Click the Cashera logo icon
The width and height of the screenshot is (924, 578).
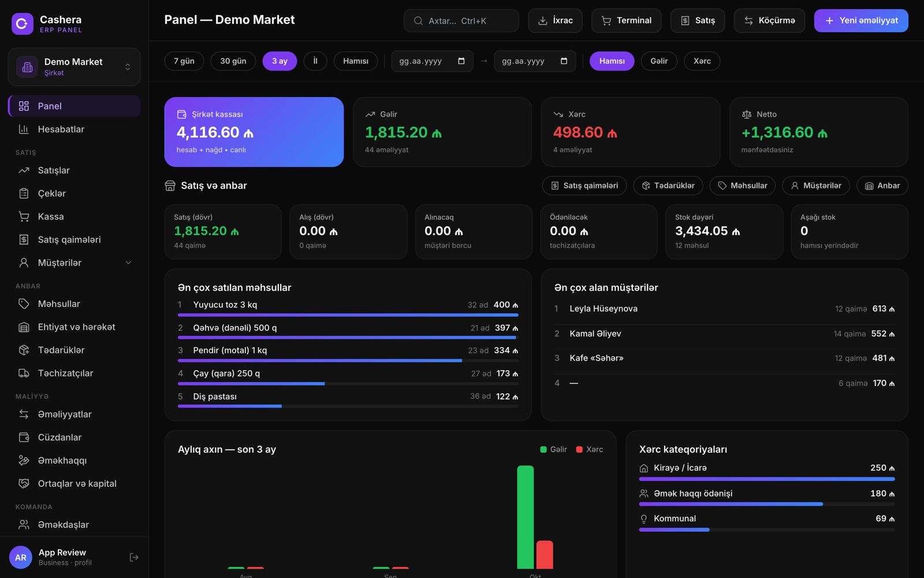[23, 24]
